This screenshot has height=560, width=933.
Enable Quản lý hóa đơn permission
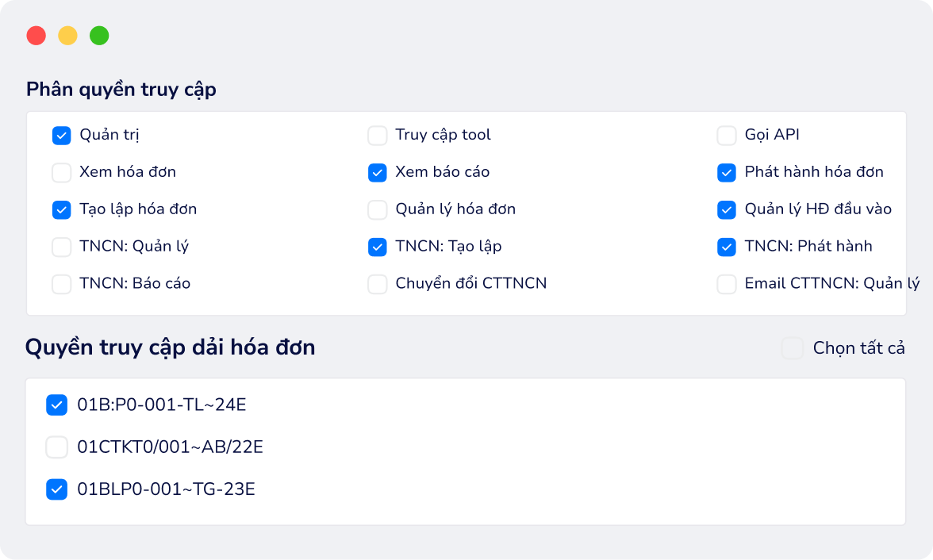point(378,210)
